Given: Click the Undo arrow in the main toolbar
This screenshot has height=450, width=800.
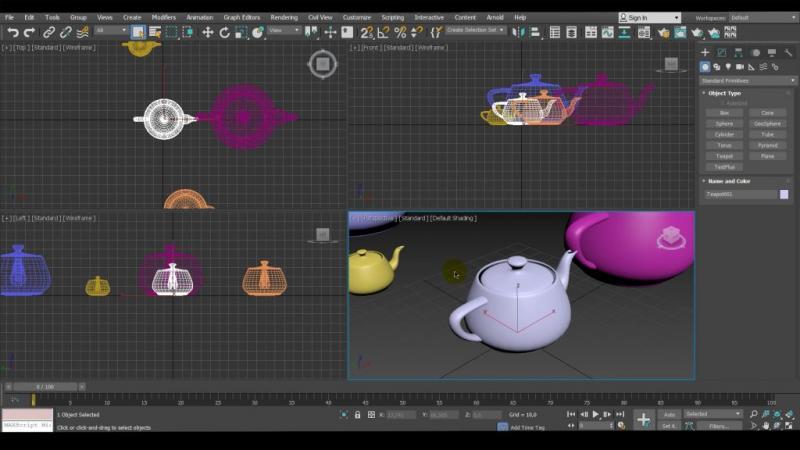Looking at the screenshot, I should [x=13, y=32].
